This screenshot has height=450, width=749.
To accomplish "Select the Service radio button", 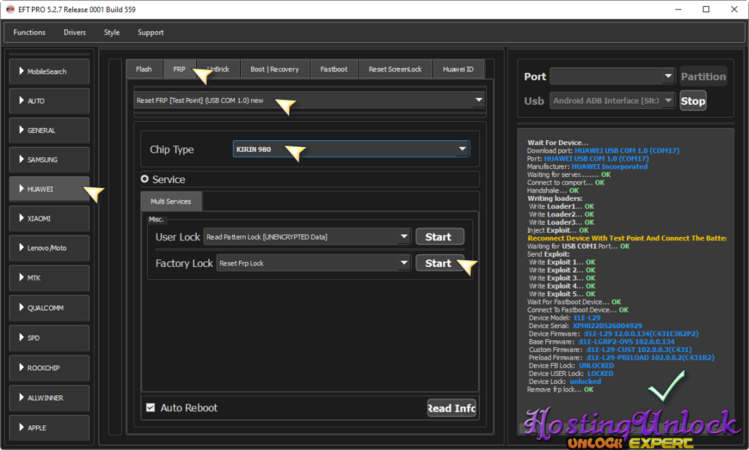I will [x=146, y=179].
